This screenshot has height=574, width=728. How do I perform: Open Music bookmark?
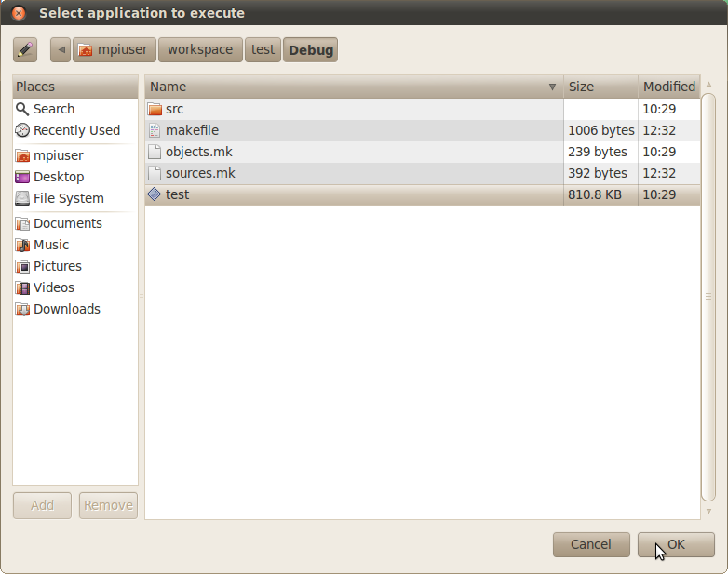point(75,245)
